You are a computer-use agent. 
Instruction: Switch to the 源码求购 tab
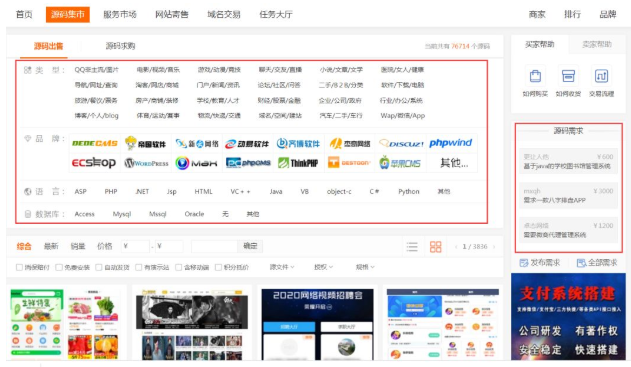coord(120,46)
